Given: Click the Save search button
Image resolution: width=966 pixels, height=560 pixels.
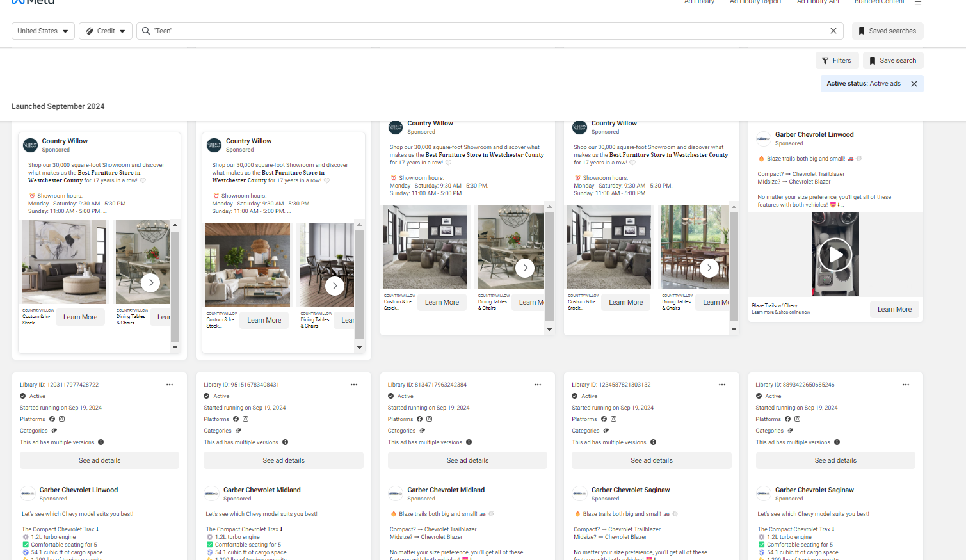Looking at the screenshot, I should [x=893, y=60].
